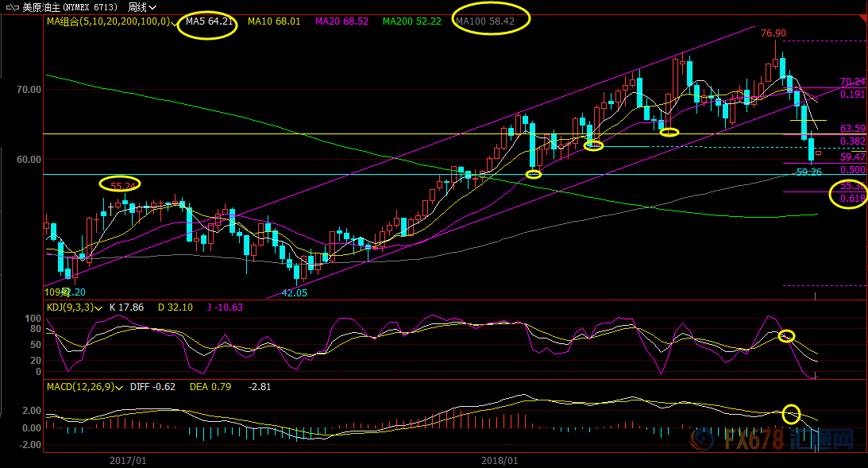Click the 42.05 low price label

click(x=295, y=292)
